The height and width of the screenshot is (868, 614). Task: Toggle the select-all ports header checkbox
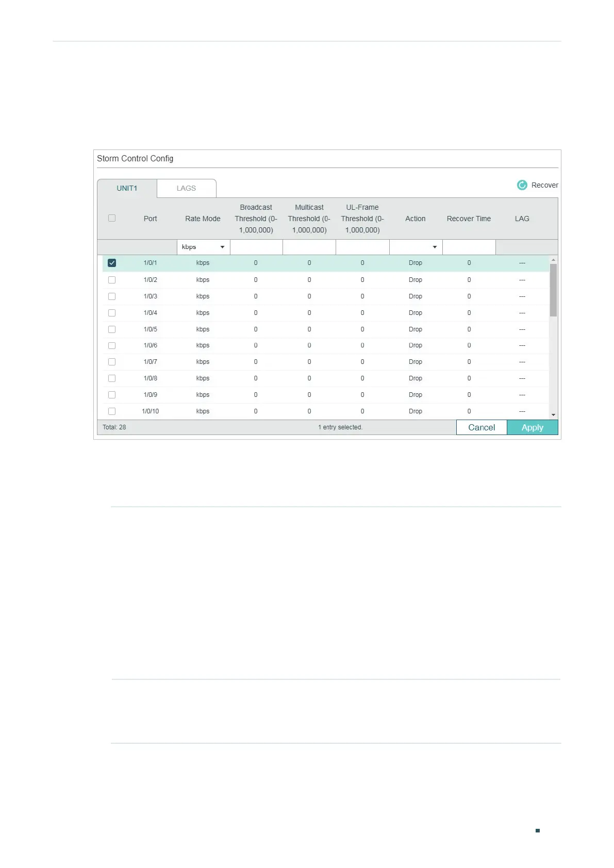[x=112, y=218]
